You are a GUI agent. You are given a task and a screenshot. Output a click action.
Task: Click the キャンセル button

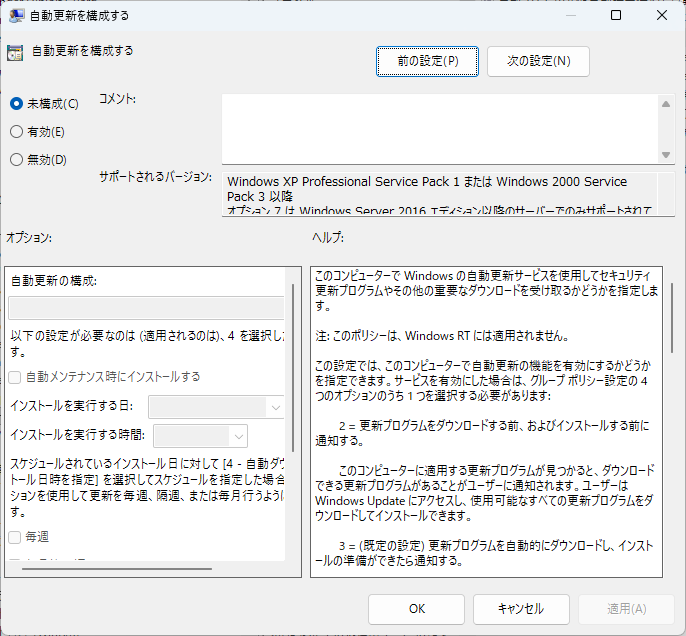521,609
